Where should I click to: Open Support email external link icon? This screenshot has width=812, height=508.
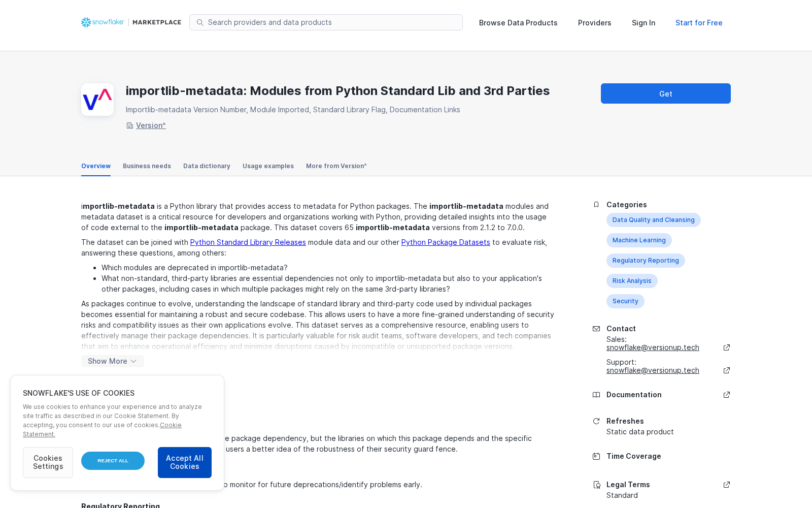click(x=727, y=370)
